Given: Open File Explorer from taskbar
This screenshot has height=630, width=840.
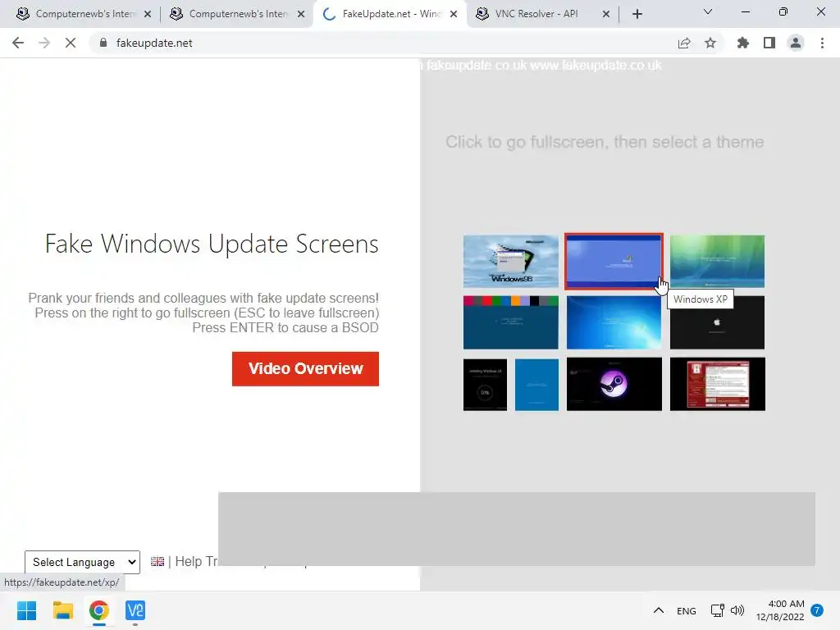Looking at the screenshot, I should click(62, 610).
